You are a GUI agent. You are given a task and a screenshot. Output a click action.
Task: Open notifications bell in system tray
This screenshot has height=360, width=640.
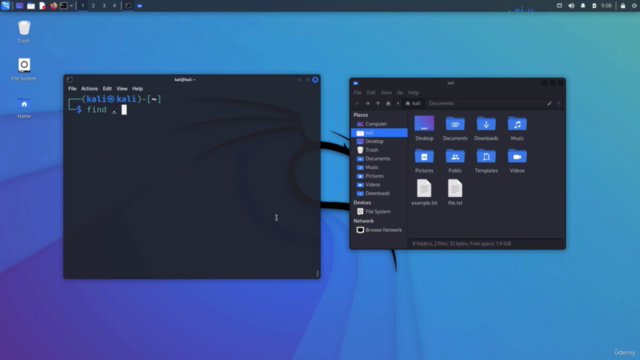click(x=583, y=6)
